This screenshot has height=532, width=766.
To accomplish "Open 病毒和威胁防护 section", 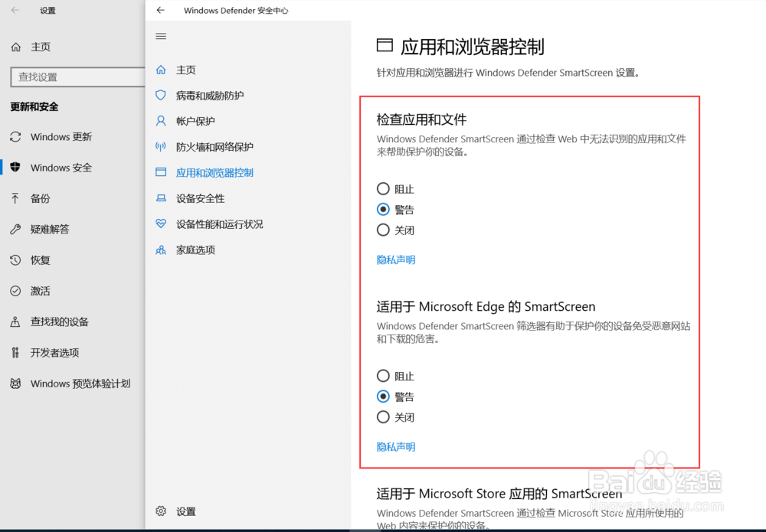I will pyautogui.click(x=210, y=95).
